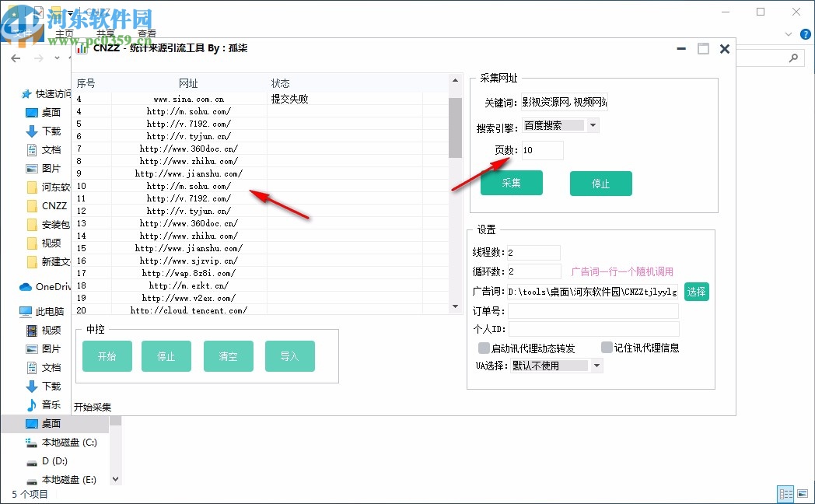Click the back navigation arrow
The height and width of the screenshot is (504, 815).
click(16, 58)
